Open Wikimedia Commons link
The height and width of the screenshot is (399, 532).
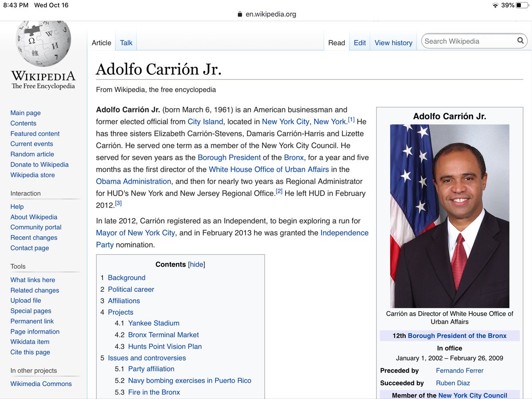[x=41, y=384]
